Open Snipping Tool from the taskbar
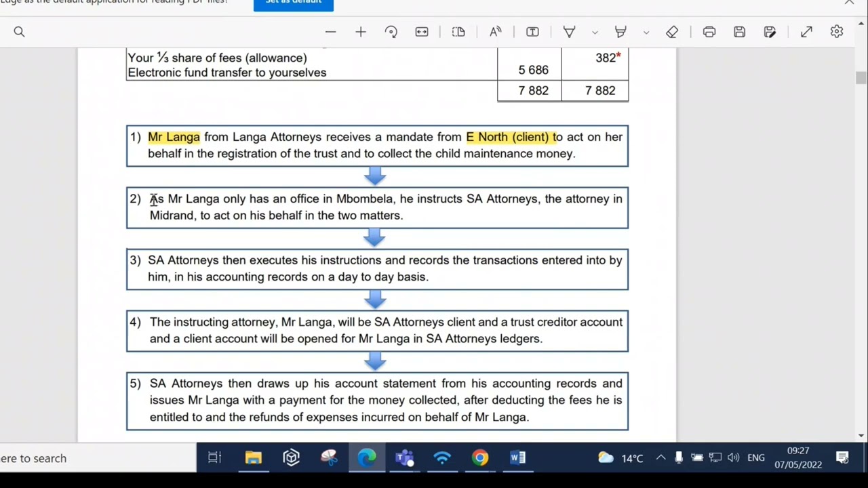The image size is (868, 488). pyautogui.click(x=329, y=458)
